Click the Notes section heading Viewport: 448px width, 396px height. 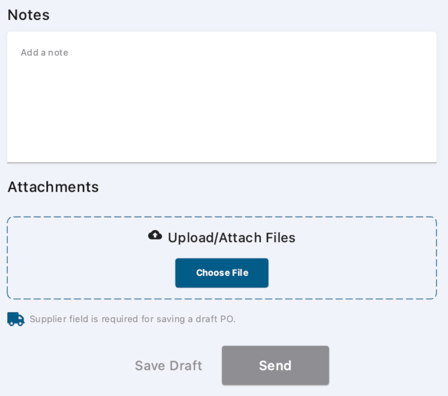(29, 15)
